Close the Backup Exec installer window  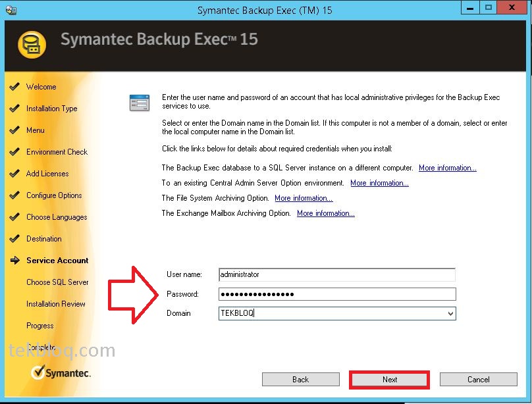512,8
